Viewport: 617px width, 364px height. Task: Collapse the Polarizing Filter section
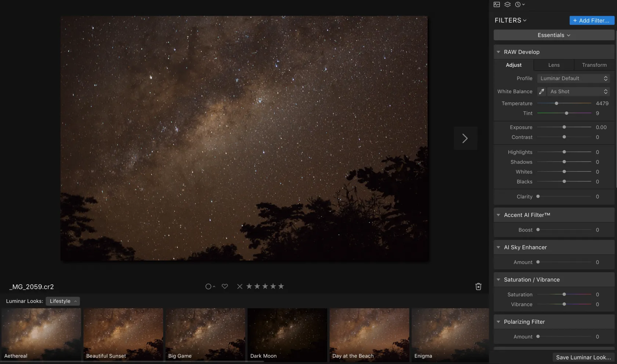click(x=498, y=322)
